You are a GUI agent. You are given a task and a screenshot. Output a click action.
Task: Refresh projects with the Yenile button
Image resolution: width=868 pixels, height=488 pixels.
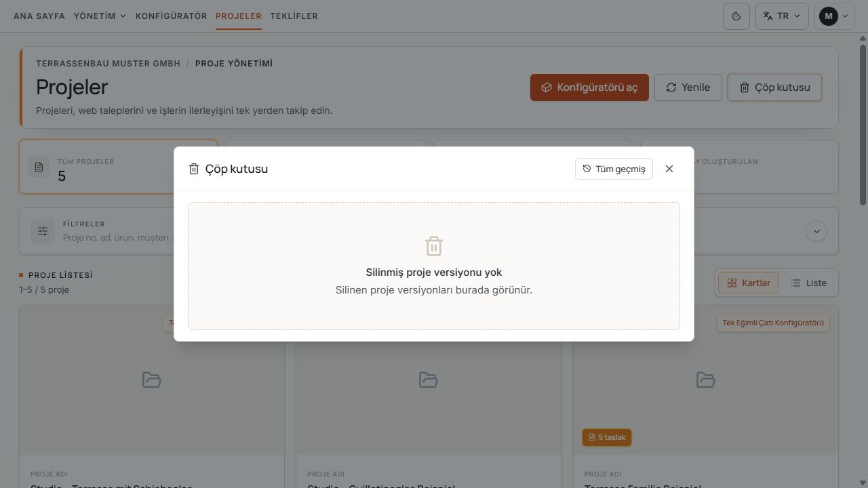tap(688, 87)
